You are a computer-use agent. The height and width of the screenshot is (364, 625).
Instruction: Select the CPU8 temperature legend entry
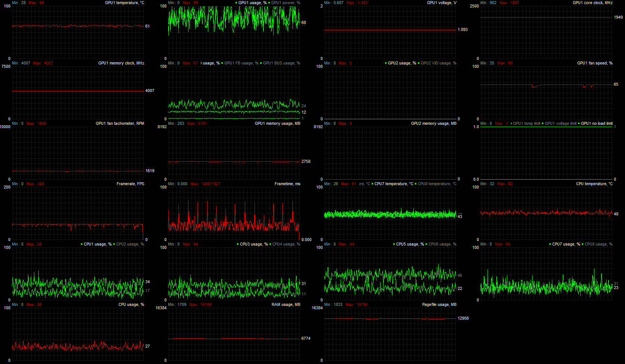437,184
